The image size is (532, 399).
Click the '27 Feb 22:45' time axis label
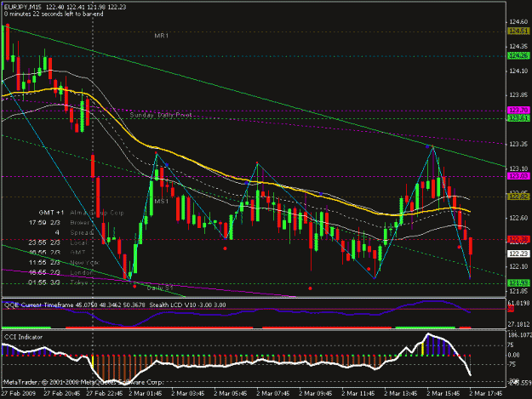pyautogui.click(x=104, y=394)
